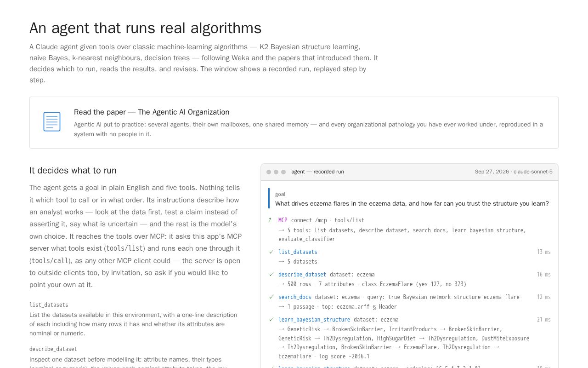Click the 'It decides what to run' heading

pos(73,171)
